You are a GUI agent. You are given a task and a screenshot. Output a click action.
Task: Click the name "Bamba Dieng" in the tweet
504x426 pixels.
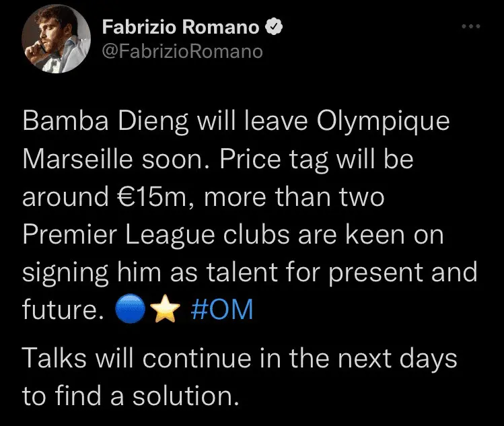96,122
